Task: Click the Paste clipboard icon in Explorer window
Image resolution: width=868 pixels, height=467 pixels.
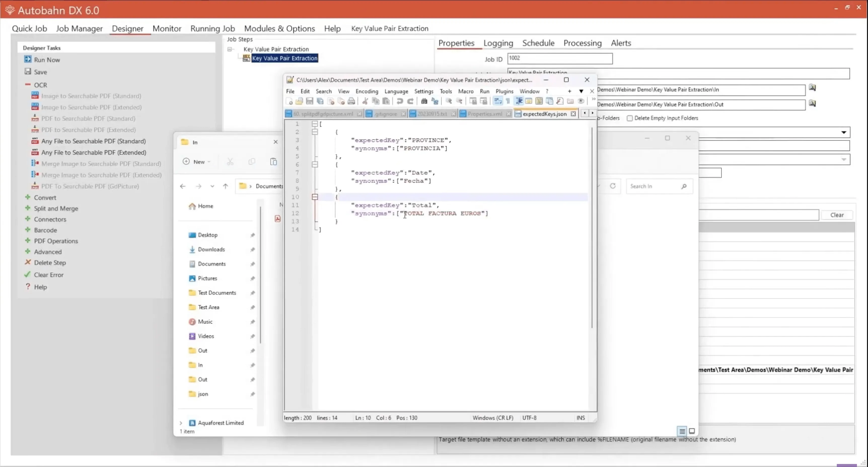Action: (x=274, y=162)
